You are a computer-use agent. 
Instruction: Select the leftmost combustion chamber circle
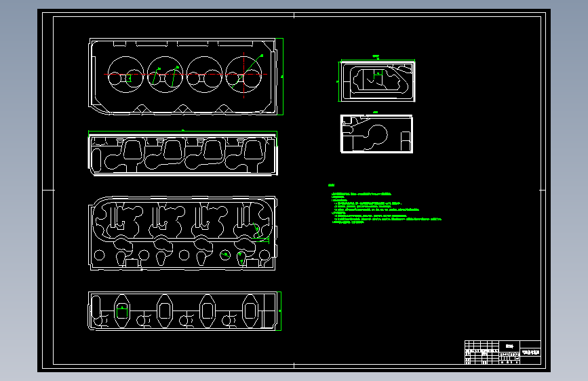tap(125, 75)
